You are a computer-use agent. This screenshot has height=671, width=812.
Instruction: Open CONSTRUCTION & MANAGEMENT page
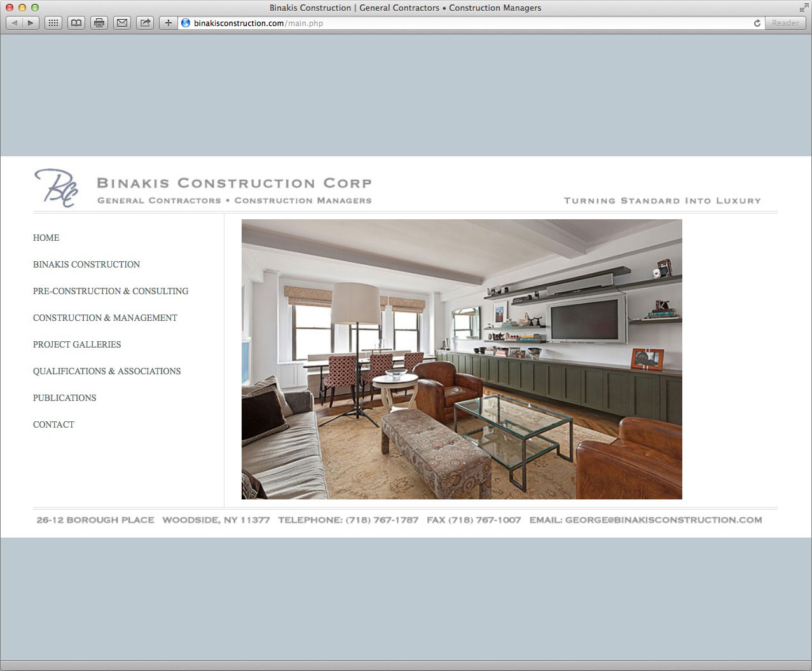[x=105, y=318]
